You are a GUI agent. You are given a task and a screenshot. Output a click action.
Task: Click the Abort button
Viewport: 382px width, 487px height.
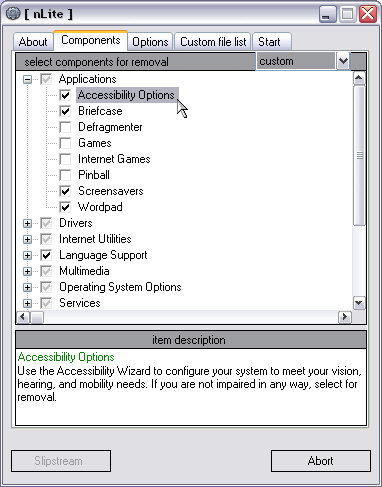[321, 461]
